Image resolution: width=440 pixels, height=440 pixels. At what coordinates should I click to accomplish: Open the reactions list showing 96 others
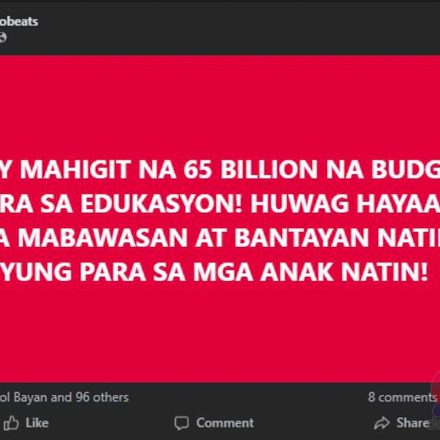click(64, 397)
